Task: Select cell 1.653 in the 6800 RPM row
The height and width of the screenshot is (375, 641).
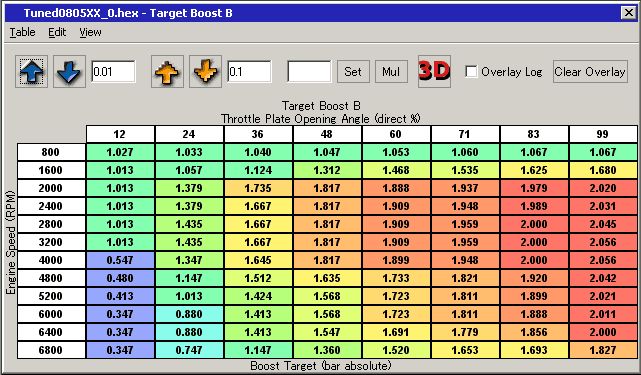Action: click(x=465, y=350)
